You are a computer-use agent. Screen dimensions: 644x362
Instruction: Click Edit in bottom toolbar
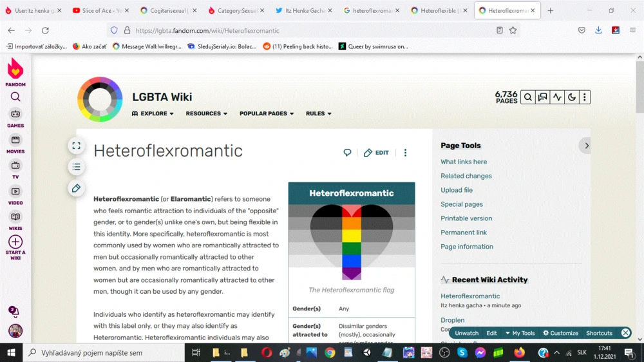491,333
